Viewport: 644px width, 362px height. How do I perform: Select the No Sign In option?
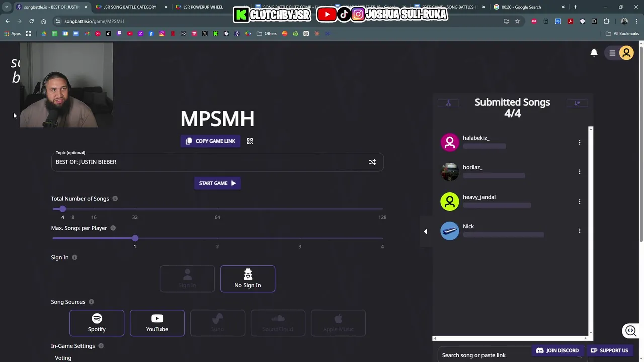tap(248, 279)
